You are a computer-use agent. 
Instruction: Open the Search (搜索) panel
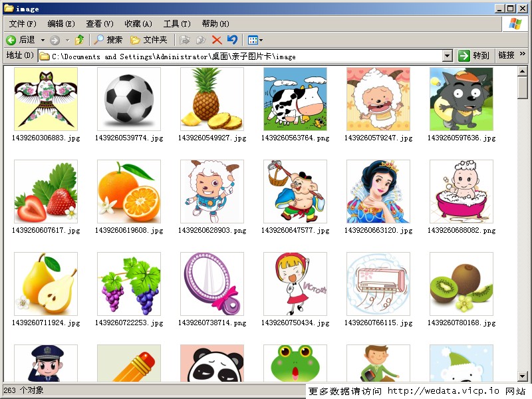pos(108,40)
